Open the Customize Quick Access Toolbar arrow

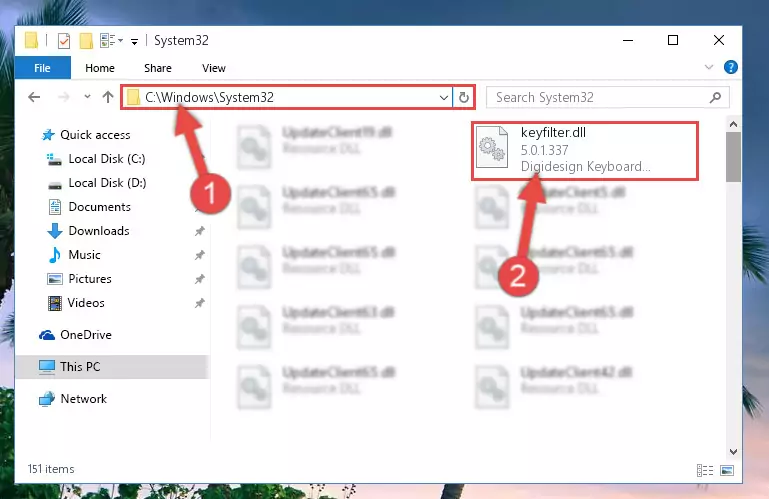point(134,42)
